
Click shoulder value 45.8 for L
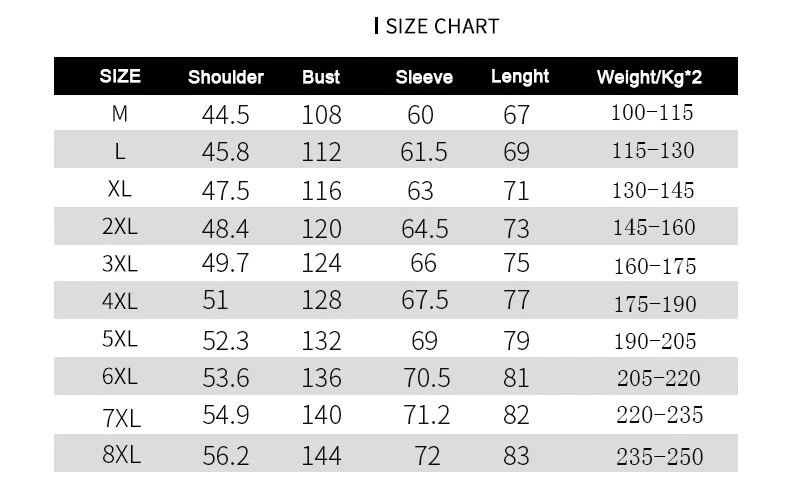coord(225,152)
